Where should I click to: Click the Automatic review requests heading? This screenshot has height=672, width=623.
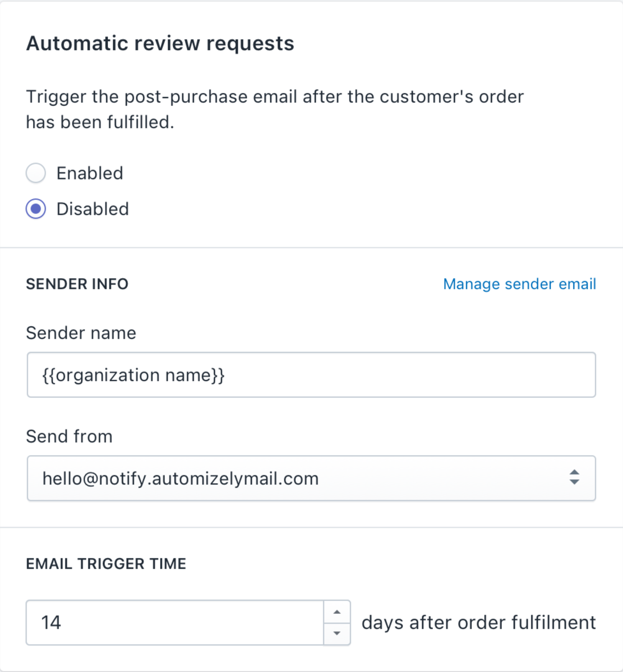tap(160, 43)
